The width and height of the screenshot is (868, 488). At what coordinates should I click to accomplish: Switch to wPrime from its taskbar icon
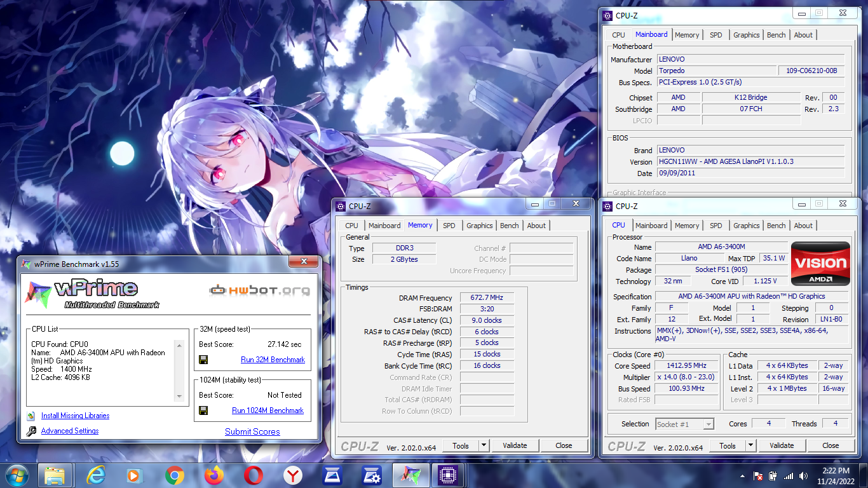pyautogui.click(x=410, y=475)
